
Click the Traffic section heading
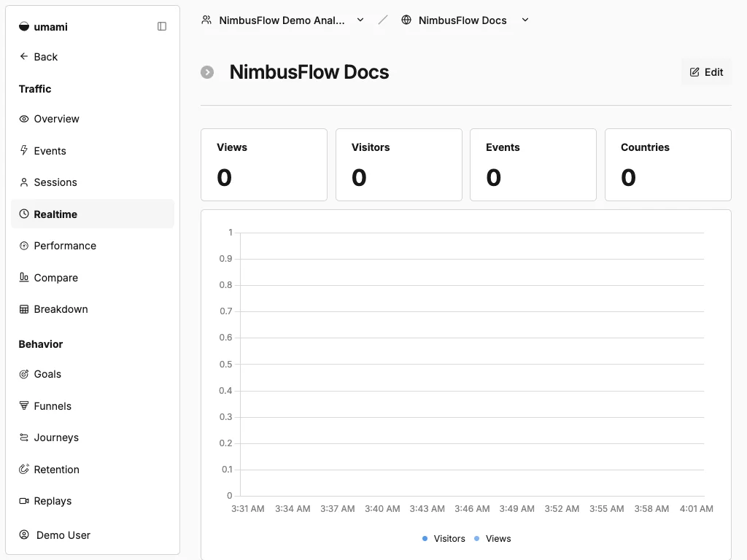tap(35, 89)
